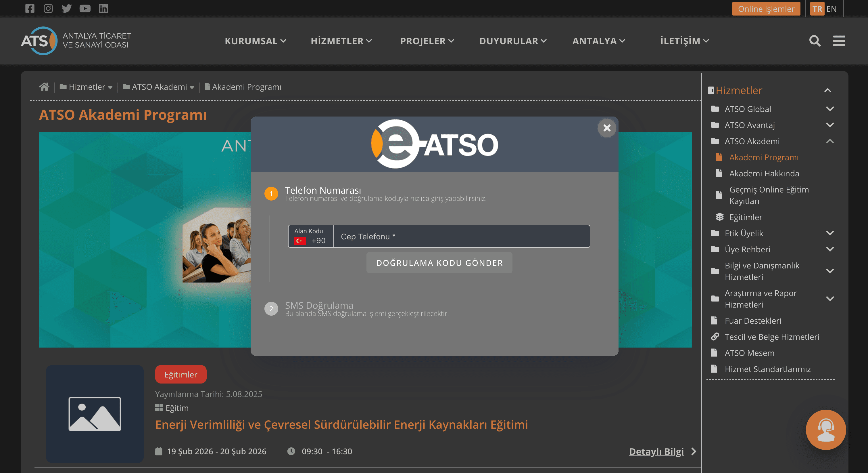Image resolution: width=868 pixels, height=473 pixels.
Task: Click the home breadcrumb icon
Action: pos(44,87)
